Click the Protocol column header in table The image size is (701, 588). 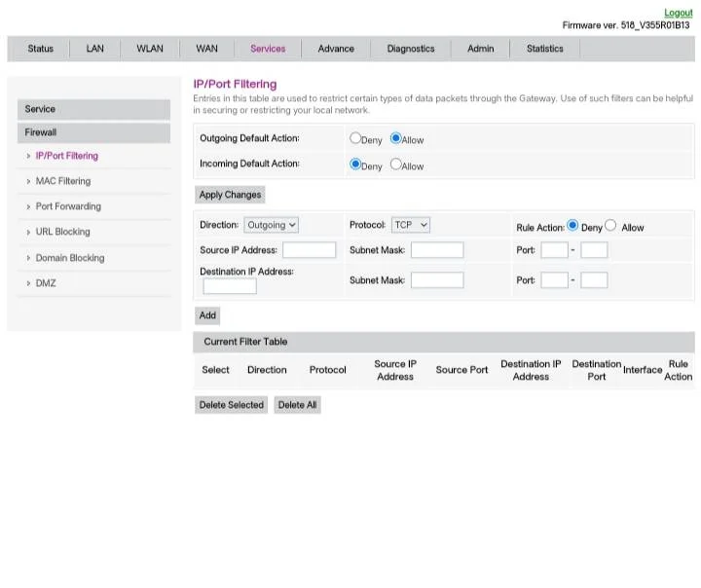(328, 370)
